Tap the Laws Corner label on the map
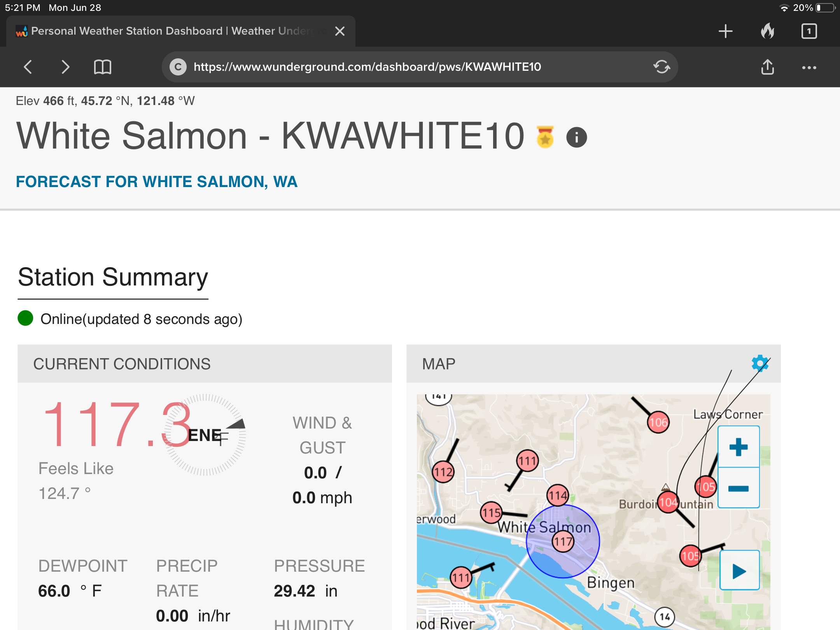840x630 pixels. click(728, 414)
